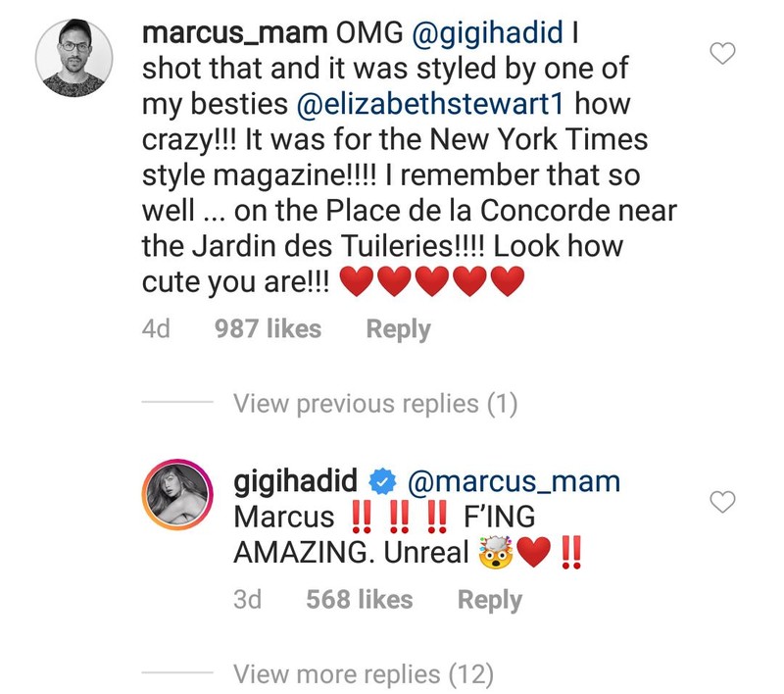The image size is (784, 694).
Task: Like the marcus_mam comment with the heart icon
Action: pyautogui.click(x=722, y=54)
